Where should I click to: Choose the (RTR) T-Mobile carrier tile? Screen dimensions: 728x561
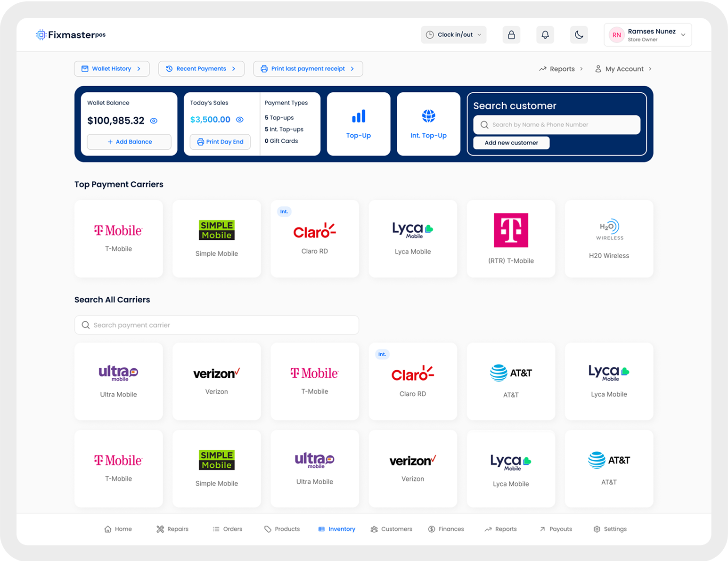pos(511,239)
